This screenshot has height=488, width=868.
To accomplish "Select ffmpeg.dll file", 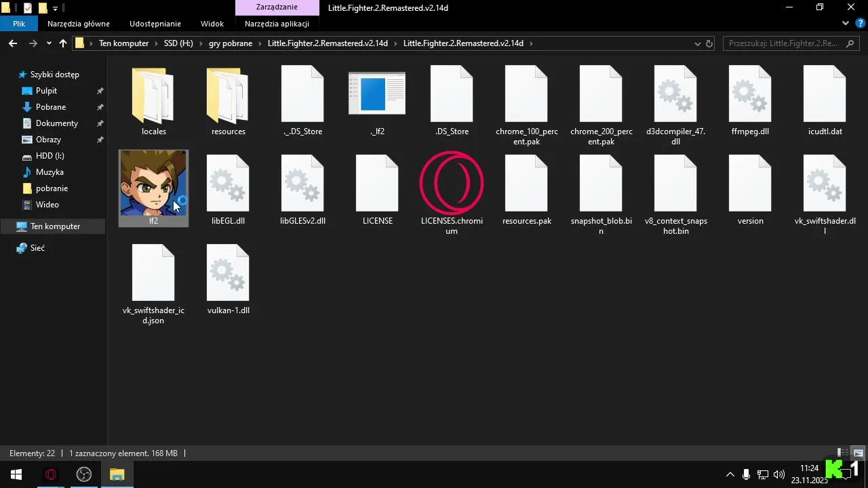I will point(750,102).
